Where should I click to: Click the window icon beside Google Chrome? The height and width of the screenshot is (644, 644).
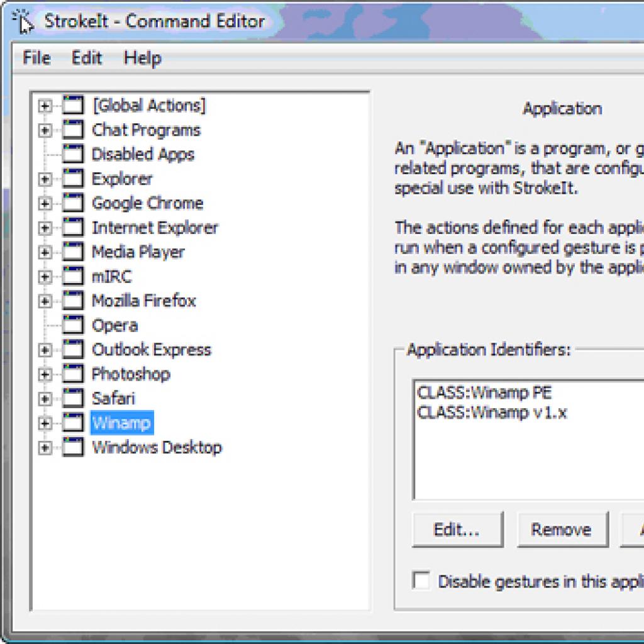click(x=73, y=203)
